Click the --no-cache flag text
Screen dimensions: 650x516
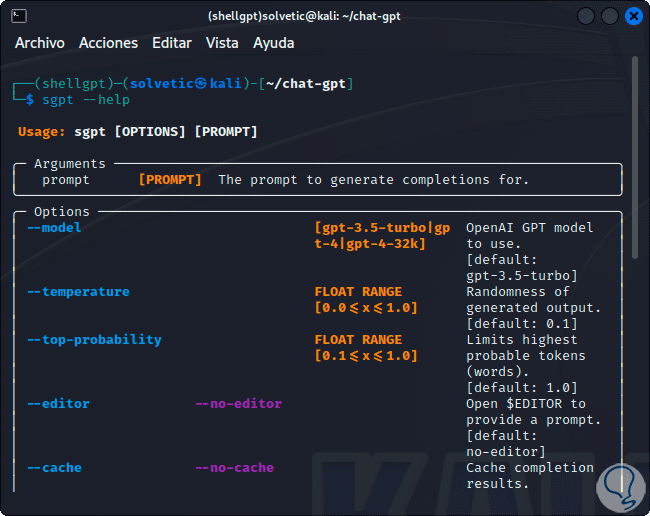[234, 468]
